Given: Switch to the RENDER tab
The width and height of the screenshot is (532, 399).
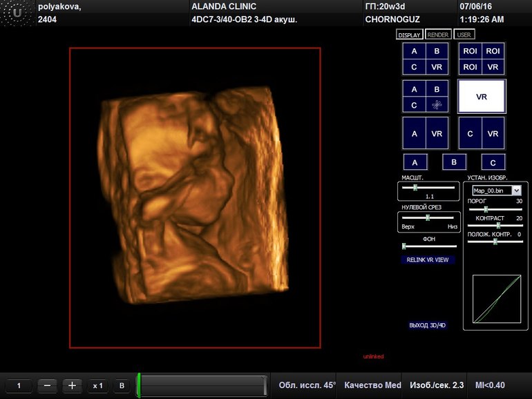Looking at the screenshot, I should [438, 35].
